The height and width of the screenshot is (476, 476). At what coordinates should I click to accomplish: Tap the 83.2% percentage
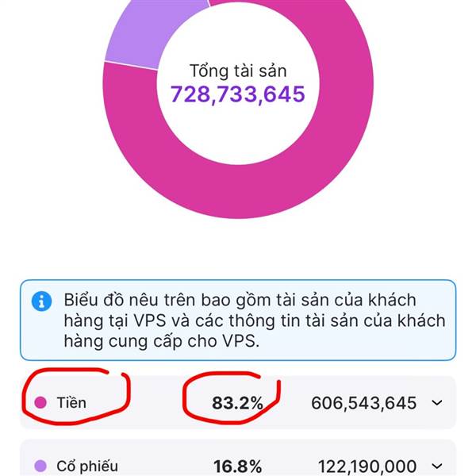coord(237,403)
